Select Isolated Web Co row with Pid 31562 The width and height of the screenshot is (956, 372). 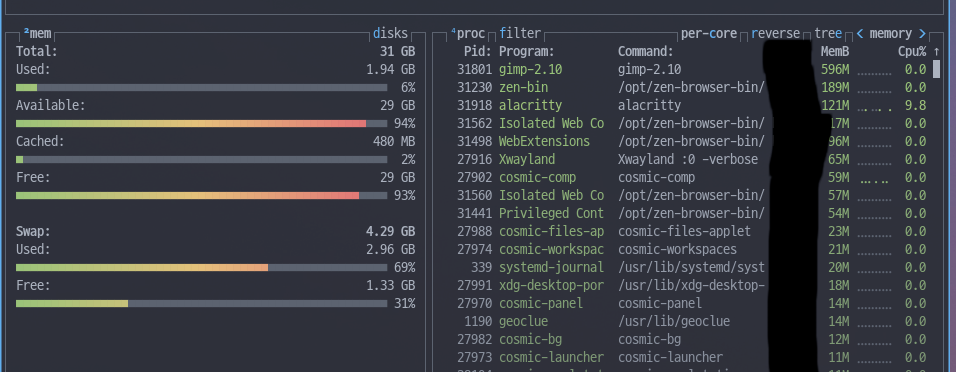tap(683, 123)
